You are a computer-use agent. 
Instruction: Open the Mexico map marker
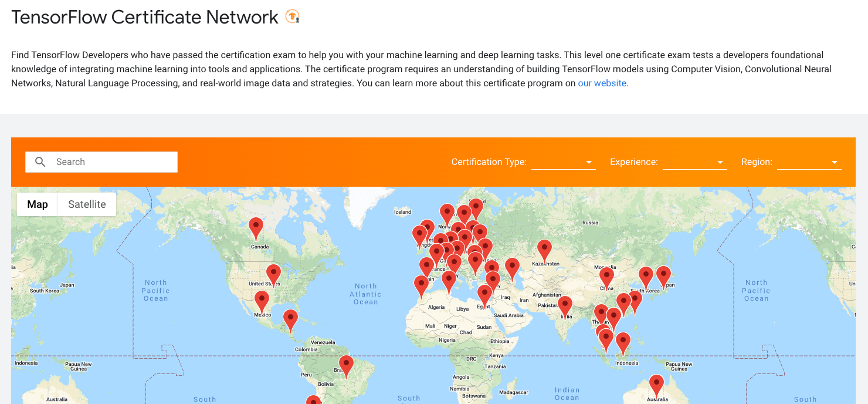tap(262, 302)
